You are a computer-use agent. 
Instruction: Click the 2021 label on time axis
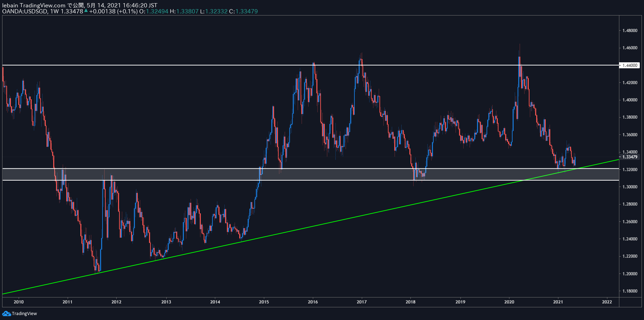click(x=558, y=302)
